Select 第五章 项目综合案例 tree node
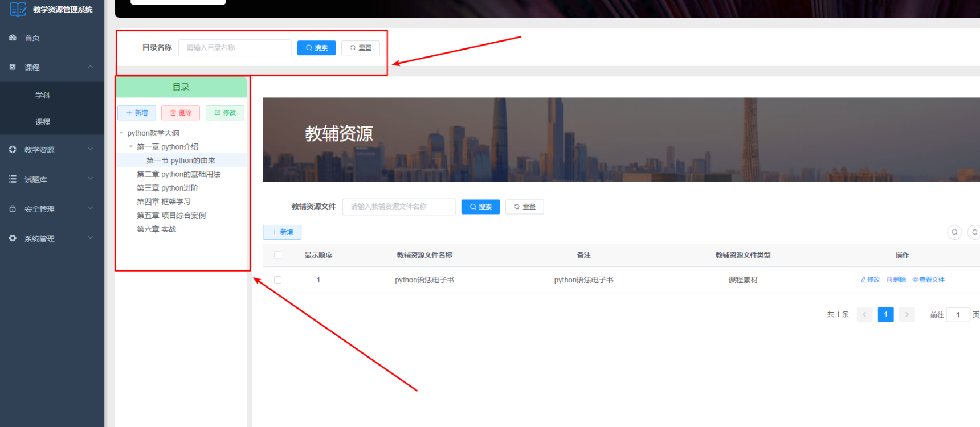This screenshot has width=980, height=427. [171, 215]
